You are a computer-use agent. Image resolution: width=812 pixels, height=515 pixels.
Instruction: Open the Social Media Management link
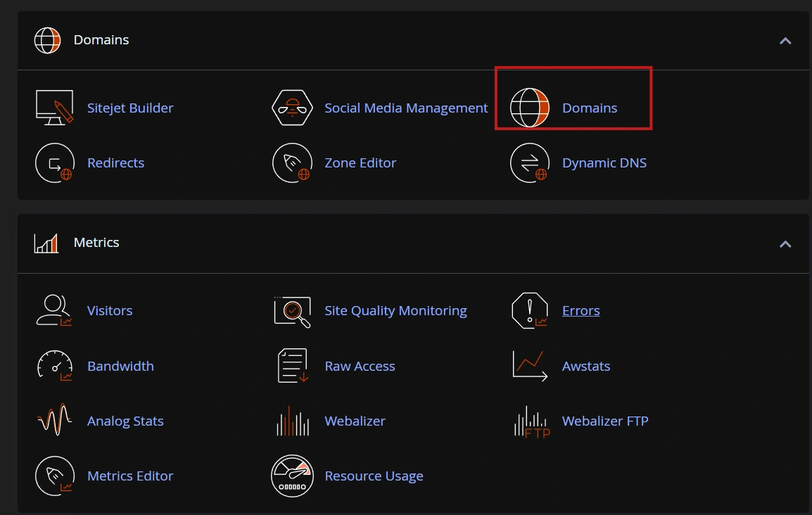[x=406, y=108]
